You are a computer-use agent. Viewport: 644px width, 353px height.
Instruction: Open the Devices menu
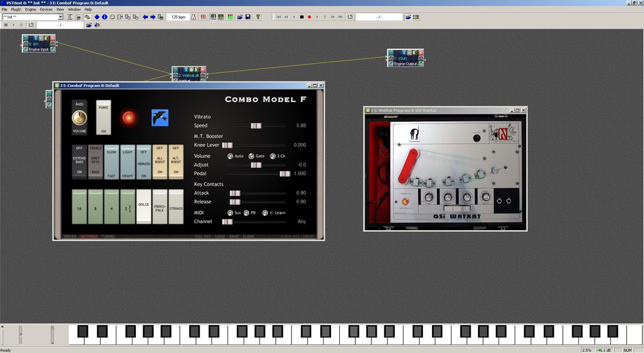(x=46, y=9)
